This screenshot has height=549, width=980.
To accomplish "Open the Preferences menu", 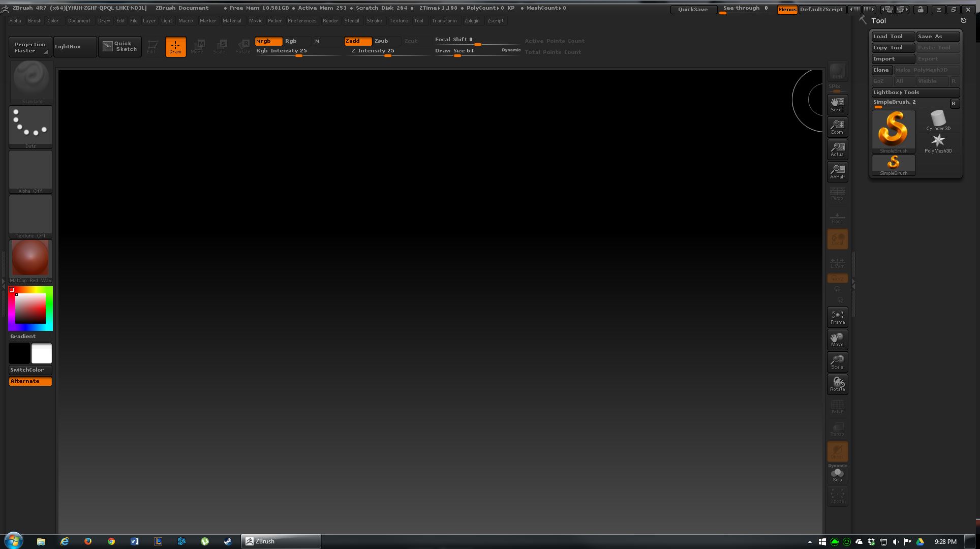I will point(301,21).
